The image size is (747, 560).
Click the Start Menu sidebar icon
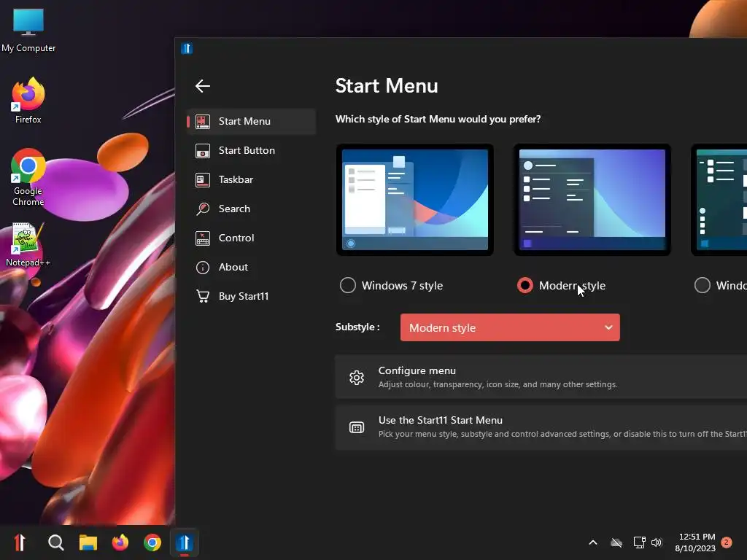click(x=203, y=122)
